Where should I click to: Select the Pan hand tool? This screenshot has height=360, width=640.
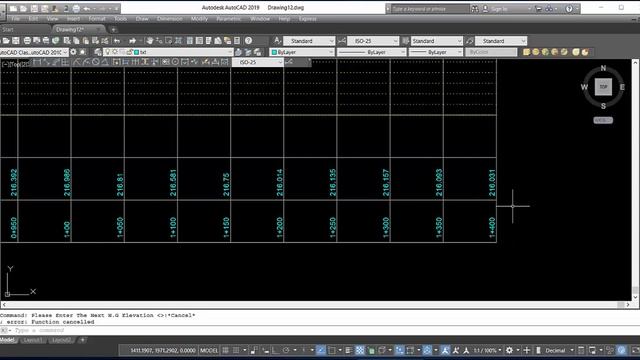click(150, 41)
